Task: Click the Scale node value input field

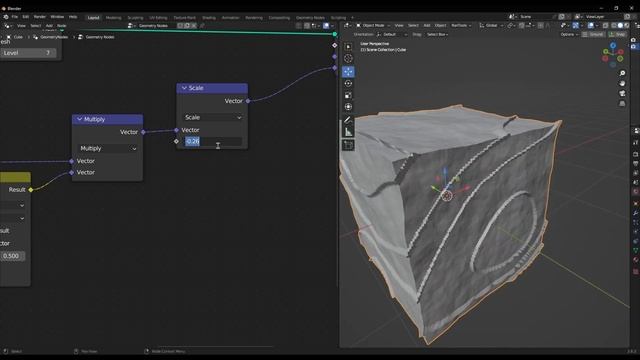Action: click(213, 141)
